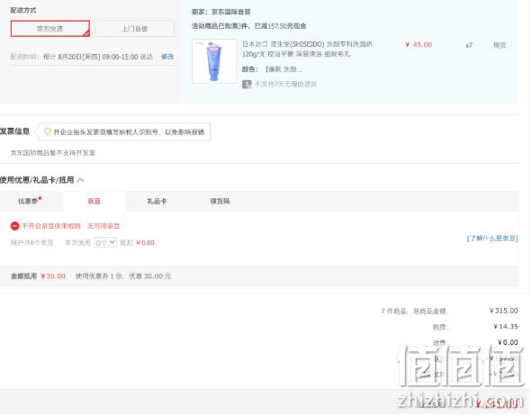Switch to the 领货码 tab

coord(220,201)
